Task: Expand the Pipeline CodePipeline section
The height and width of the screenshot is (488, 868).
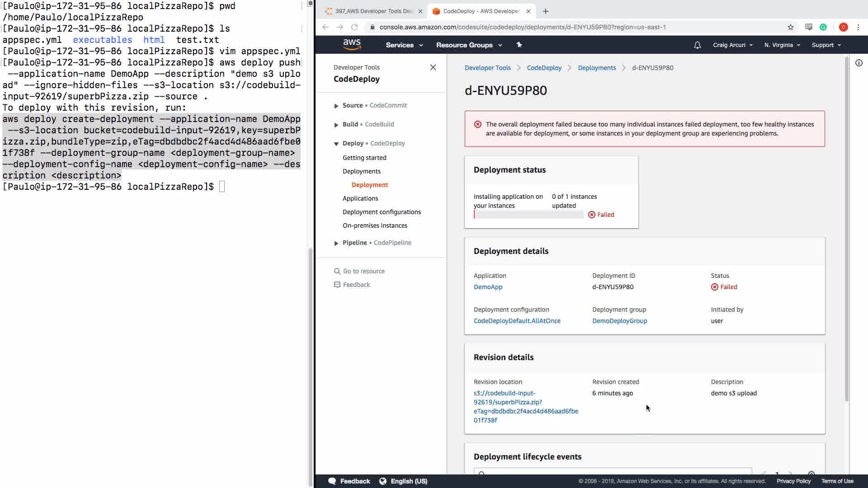Action: [x=336, y=243]
